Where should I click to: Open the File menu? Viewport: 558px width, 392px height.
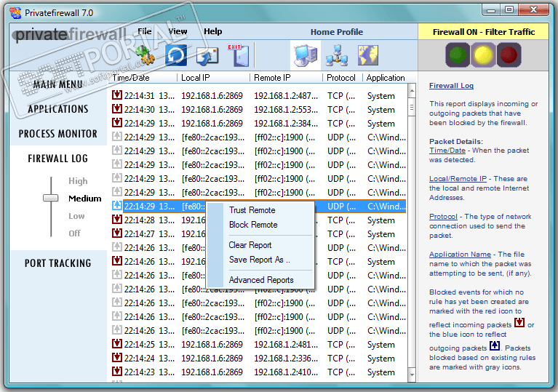click(145, 31)
